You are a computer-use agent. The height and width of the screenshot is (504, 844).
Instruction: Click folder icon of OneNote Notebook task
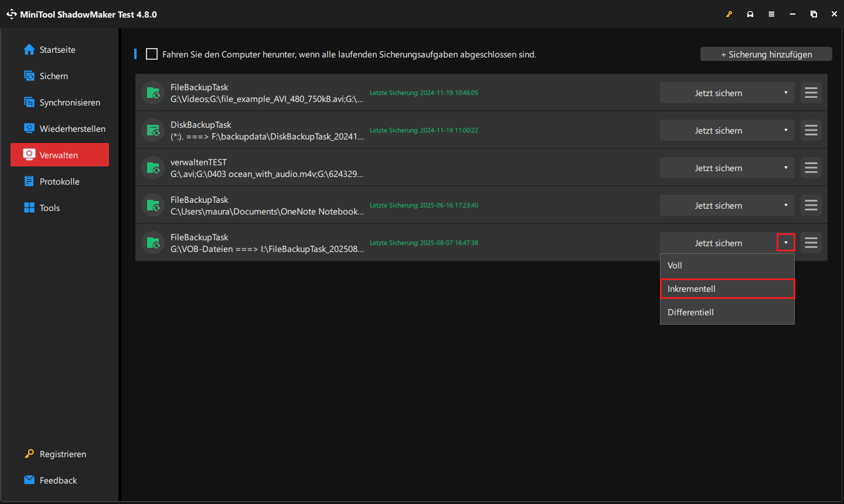coord(153,205)
